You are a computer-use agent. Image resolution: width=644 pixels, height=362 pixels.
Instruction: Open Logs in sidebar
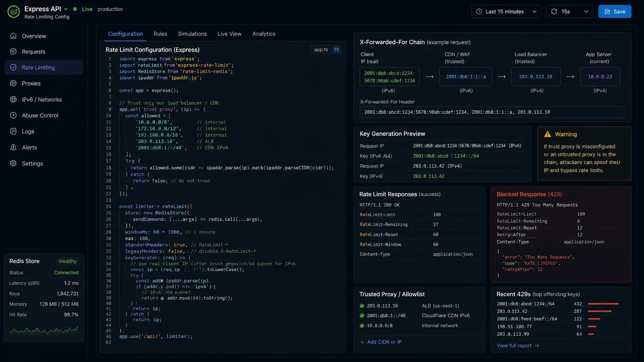44,131
